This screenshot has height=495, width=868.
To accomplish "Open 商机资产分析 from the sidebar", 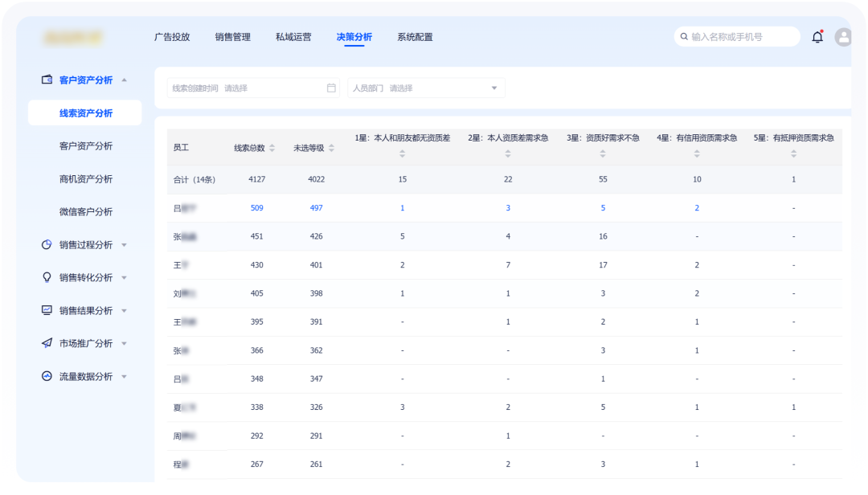I will (x=86, y=178).
